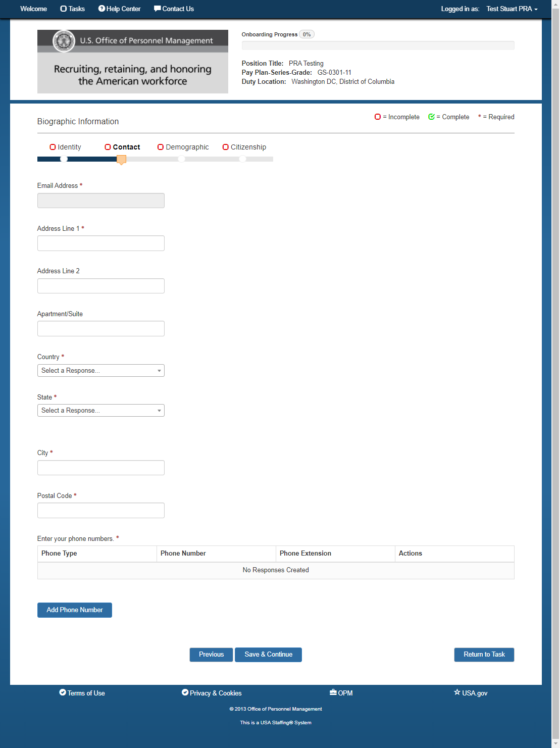Focus the Apartment/Suite field
Screen dimensions: 560x748
click(101, 329)
